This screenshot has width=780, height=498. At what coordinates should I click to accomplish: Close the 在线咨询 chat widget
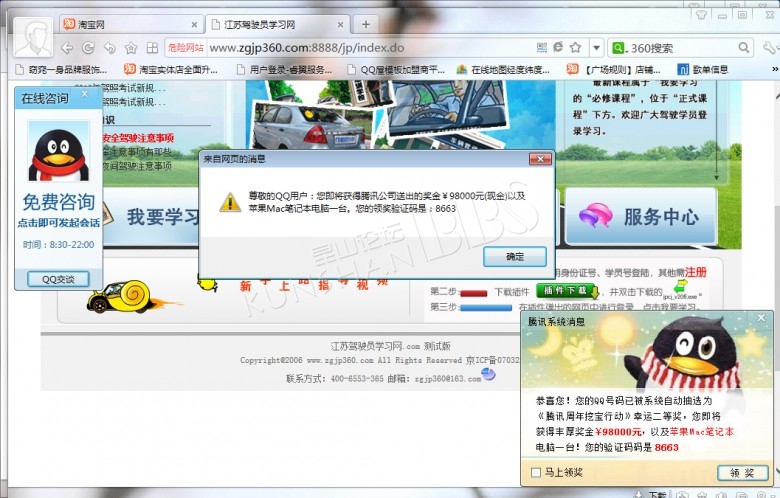tap(85, 94)
